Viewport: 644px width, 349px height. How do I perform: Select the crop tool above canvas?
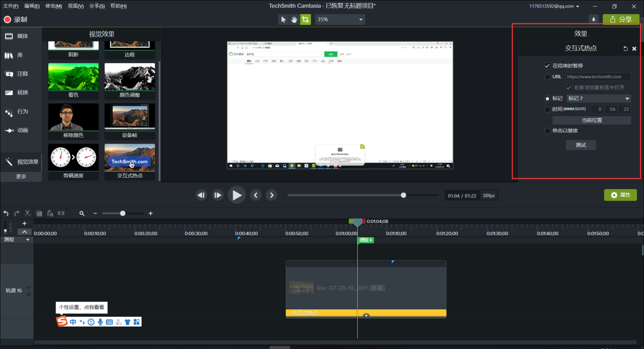pos(305,19)
